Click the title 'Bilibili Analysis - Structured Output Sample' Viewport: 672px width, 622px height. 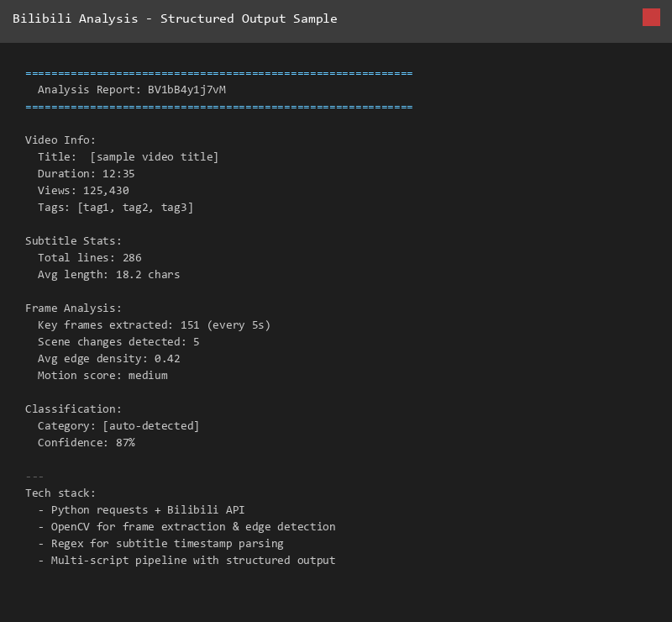point(175,18)
